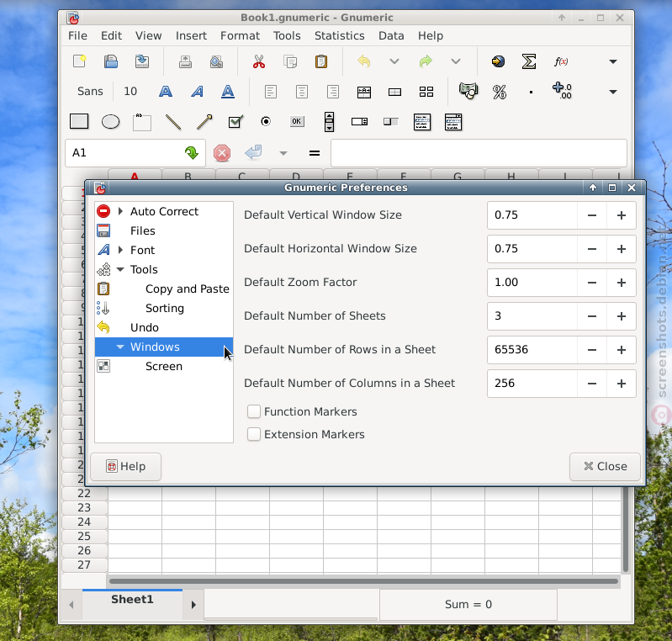This screenshot has height=641, width=672.
Task: Click the Paste clipboard icon
Action: (321, 61)
